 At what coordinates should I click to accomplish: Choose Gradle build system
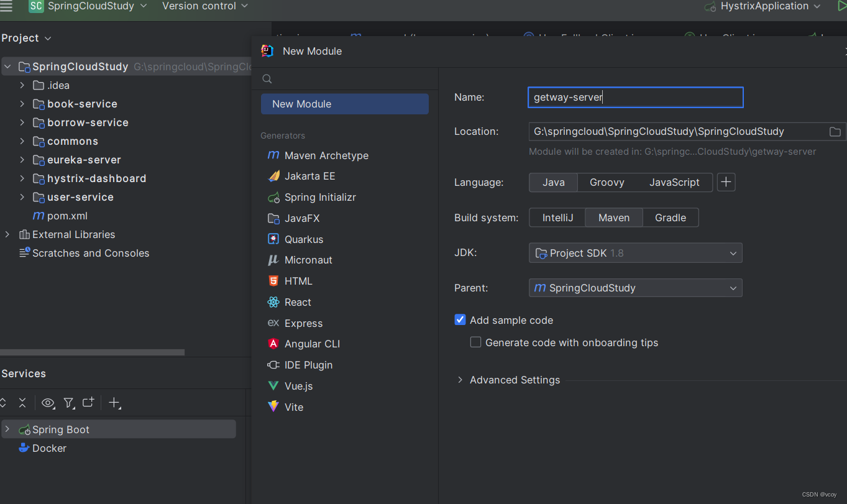[671, 218]
